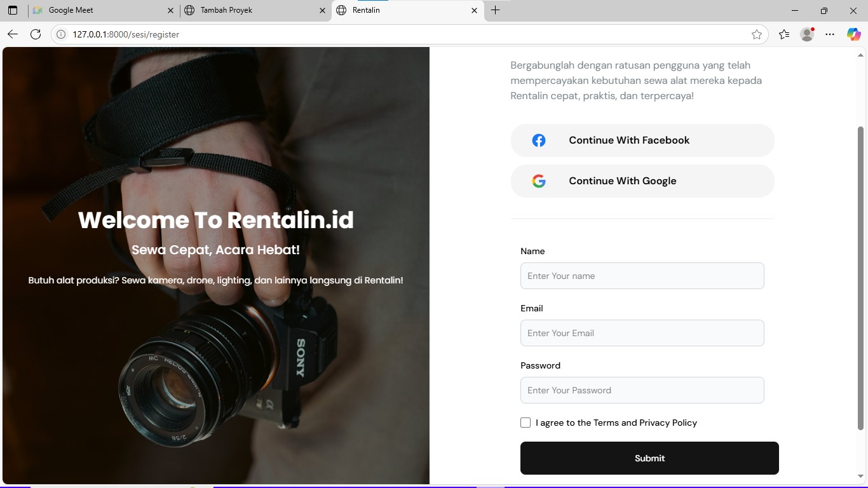Click Continue With Google button

click(x=642, y=181)
